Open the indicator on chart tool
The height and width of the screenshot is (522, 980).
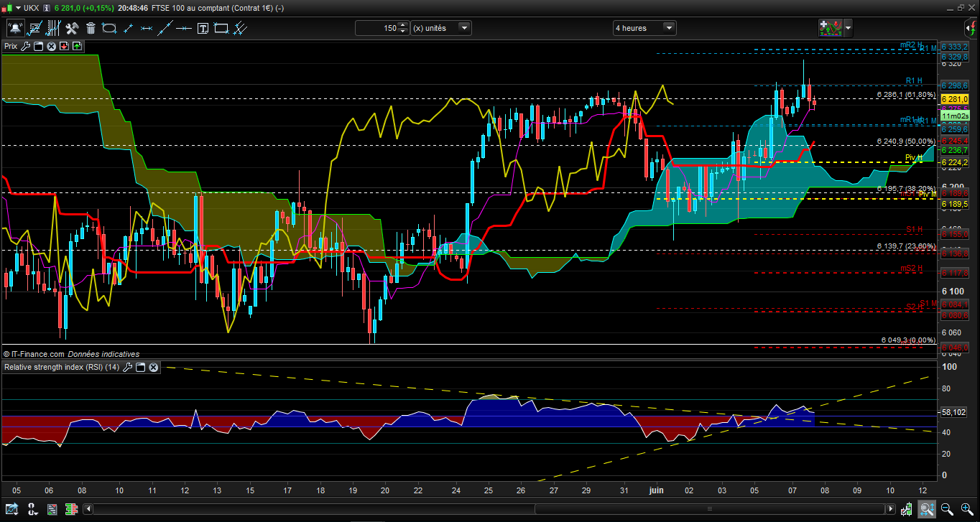tap(34, 28)
